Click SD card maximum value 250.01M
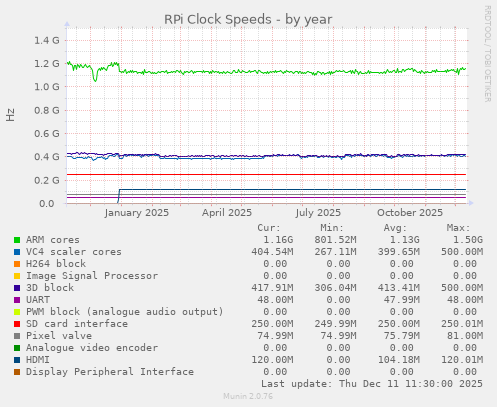Viewport: 497px width, 407px height. click(462, 324)
